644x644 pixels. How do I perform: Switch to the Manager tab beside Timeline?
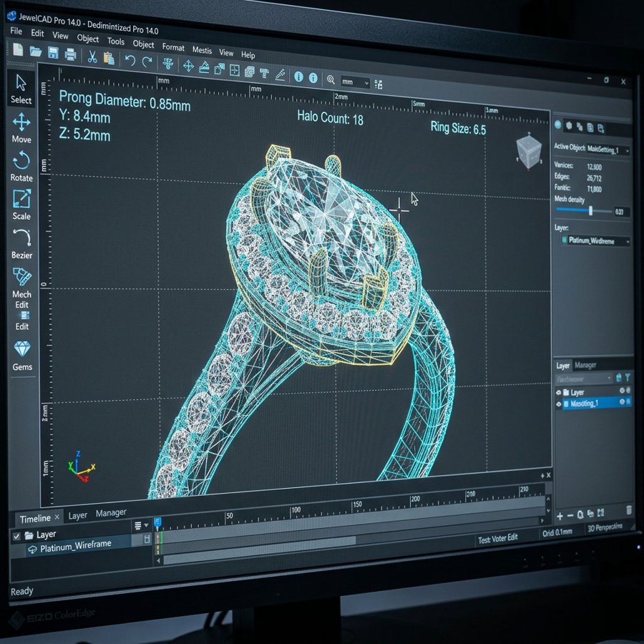pyautogui.click(x=111, y=512)
